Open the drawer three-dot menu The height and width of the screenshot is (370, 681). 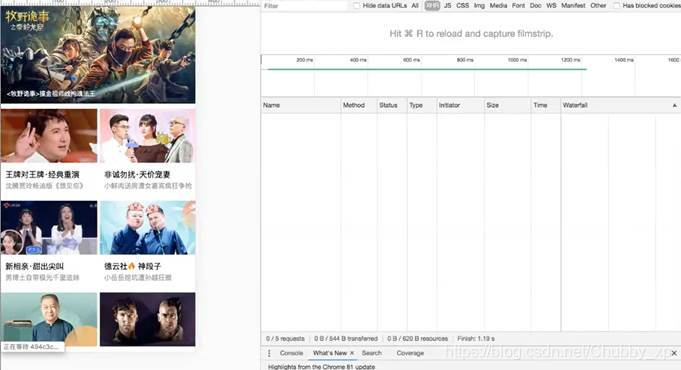[x=269, y=353]
